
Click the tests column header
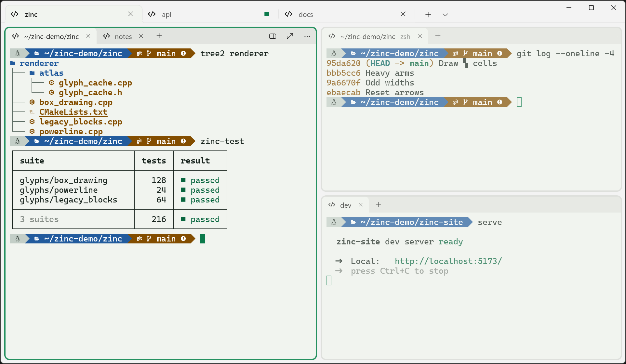click(154, 161)
